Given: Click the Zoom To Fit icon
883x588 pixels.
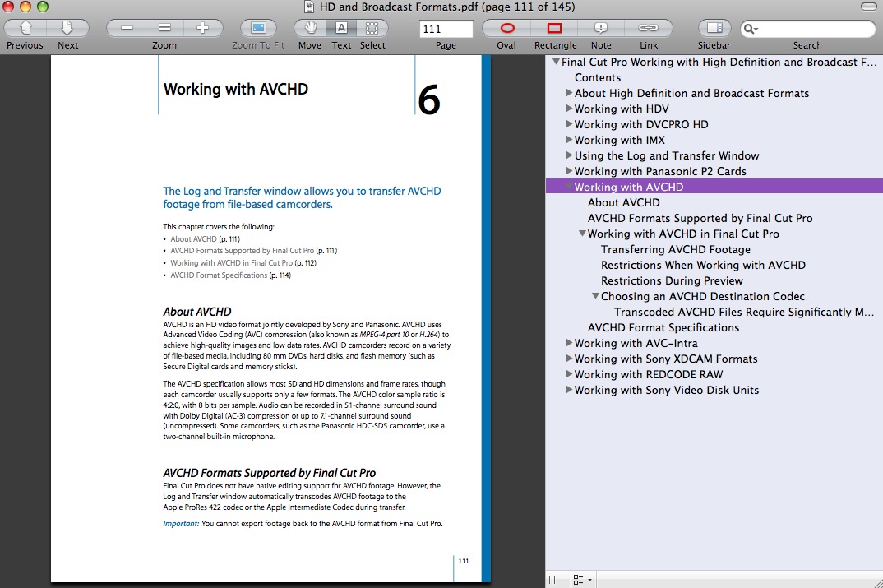Looking at the screenshot, I should click(x=258, y=28).
